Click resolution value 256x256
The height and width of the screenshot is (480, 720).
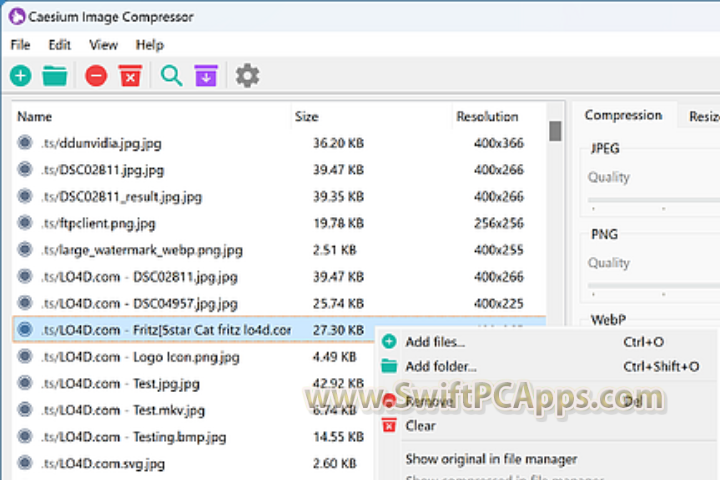(499, 223)
